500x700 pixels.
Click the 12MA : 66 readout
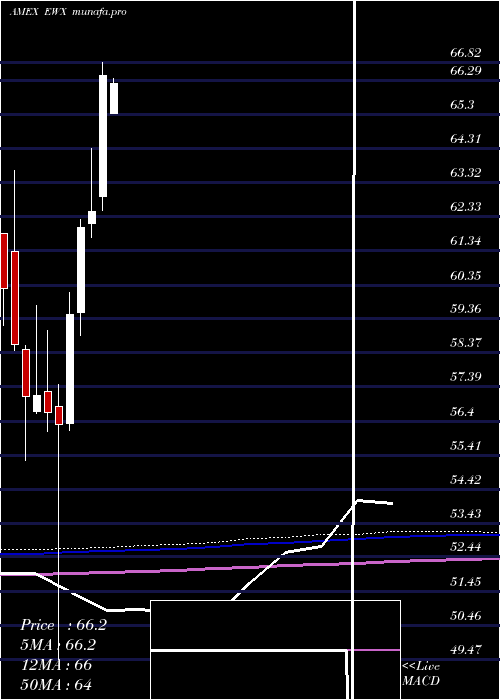56,665
